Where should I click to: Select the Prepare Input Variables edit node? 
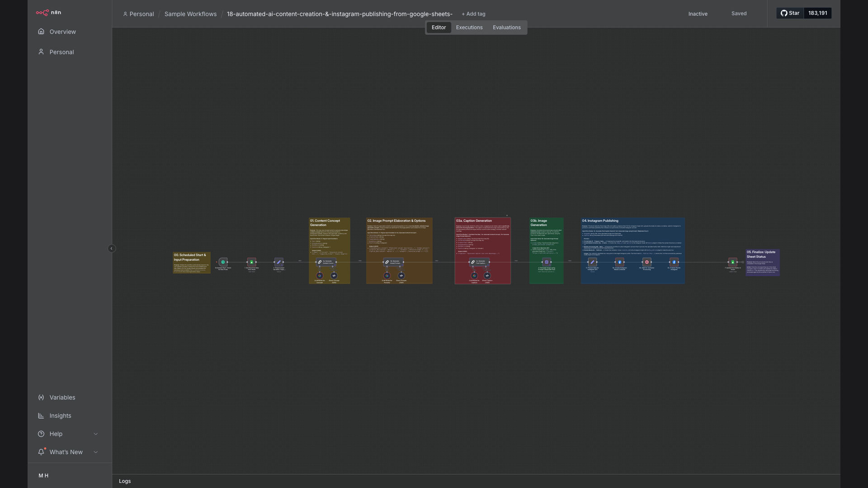coord(279,262)
